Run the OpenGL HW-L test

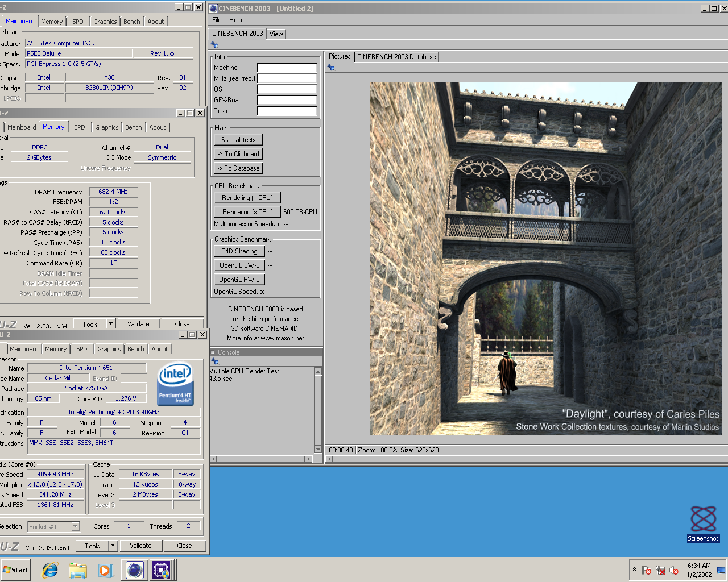[x=239, y=280]
